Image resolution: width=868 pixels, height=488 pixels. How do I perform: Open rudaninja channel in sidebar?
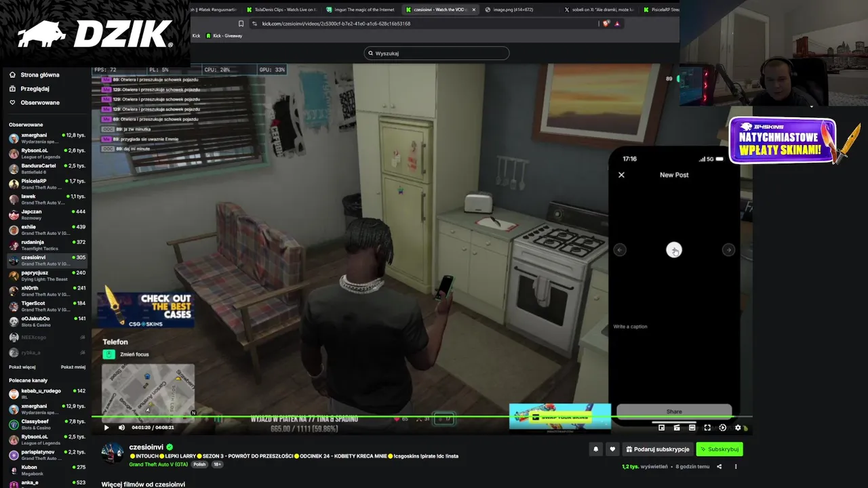47,245
